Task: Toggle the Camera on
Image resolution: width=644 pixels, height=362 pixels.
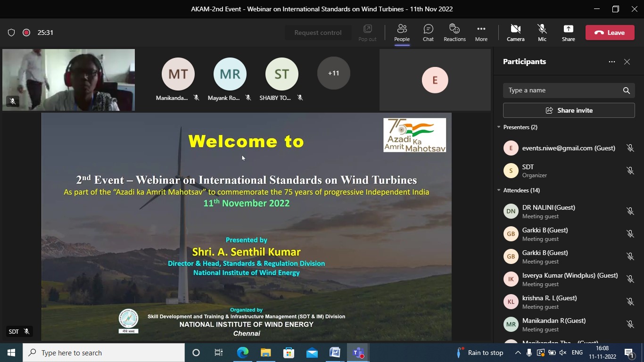Action: (x=515, y=33)
